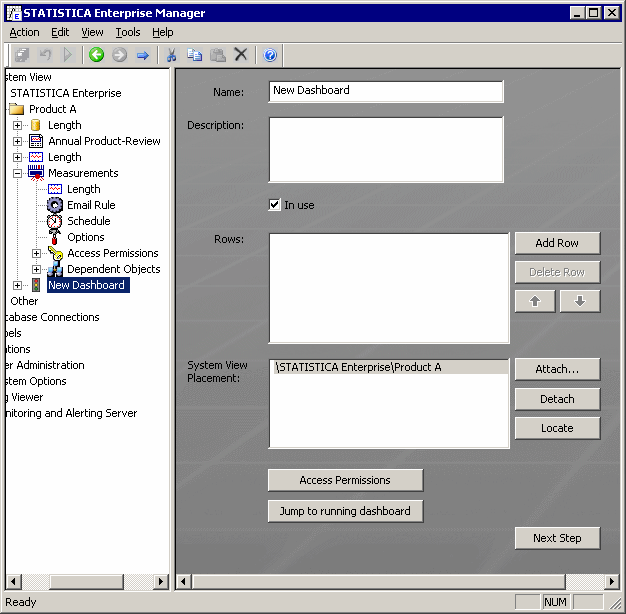
Task: Click chart icon of Length under Measurements
Action: point(55,189)
